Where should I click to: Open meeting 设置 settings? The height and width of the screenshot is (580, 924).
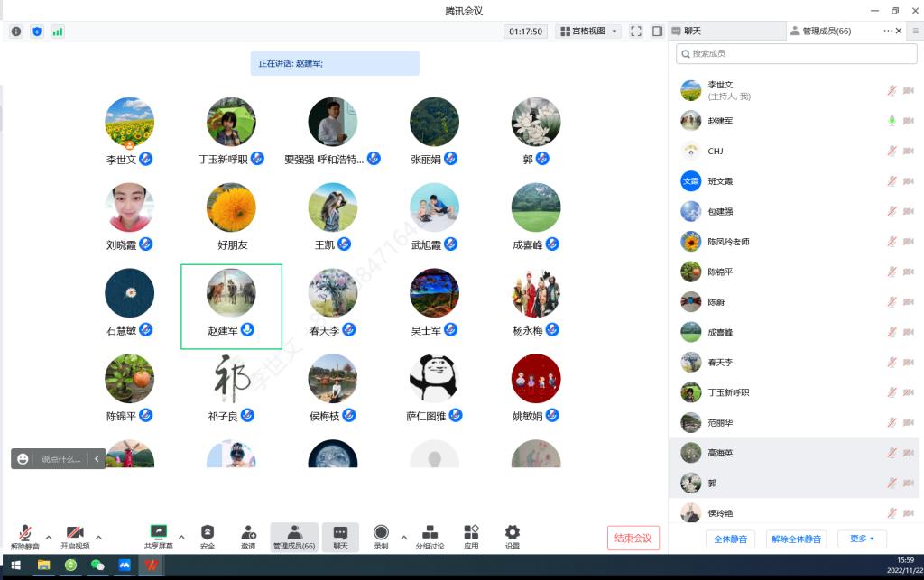(x=513, y=537)
